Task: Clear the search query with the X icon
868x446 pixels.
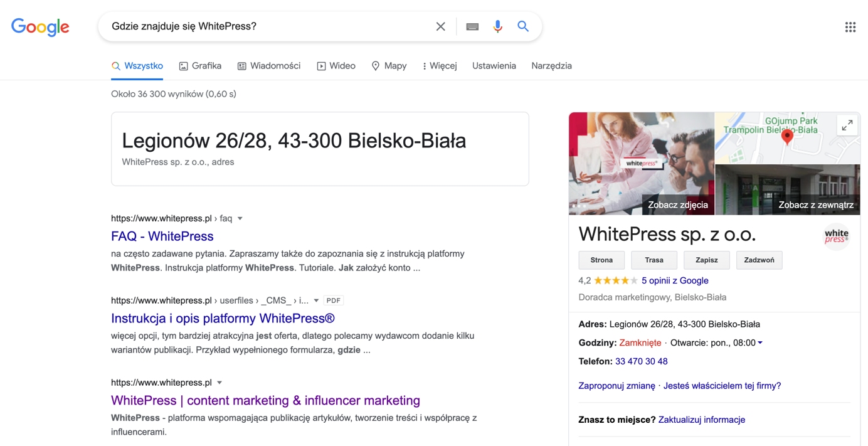Action: click(x=441, y=26)
